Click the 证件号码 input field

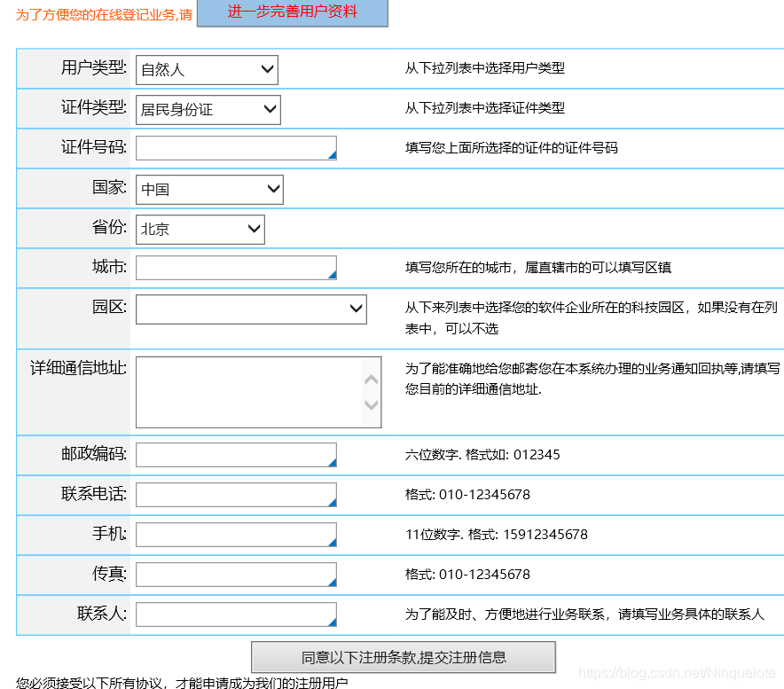(231, 148)
